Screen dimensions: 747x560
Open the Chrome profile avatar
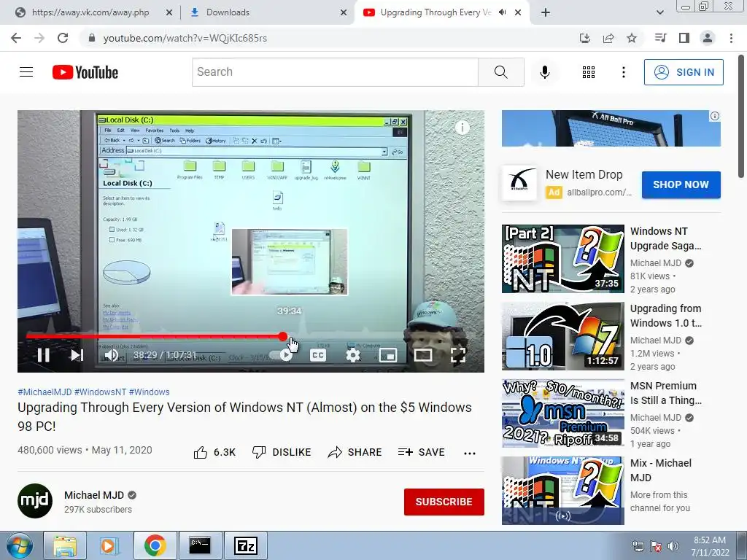[x=708, y=38]
